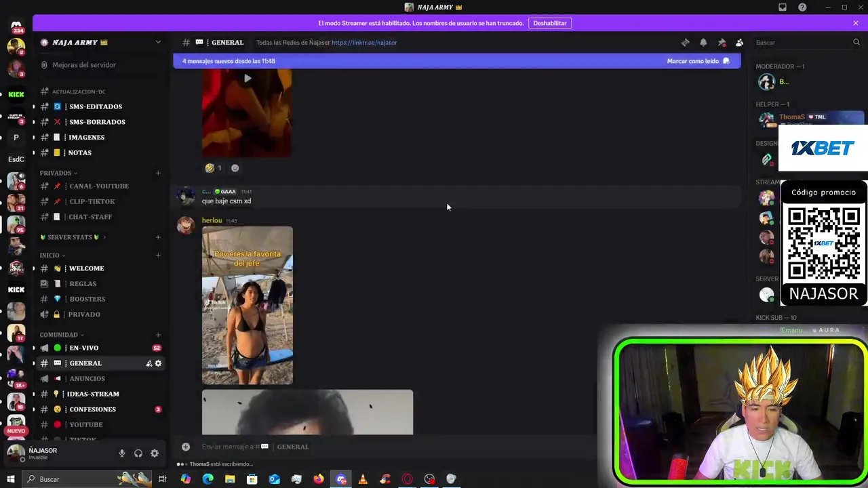
Task: Show pinned messages icon
Action: [722, 43]
